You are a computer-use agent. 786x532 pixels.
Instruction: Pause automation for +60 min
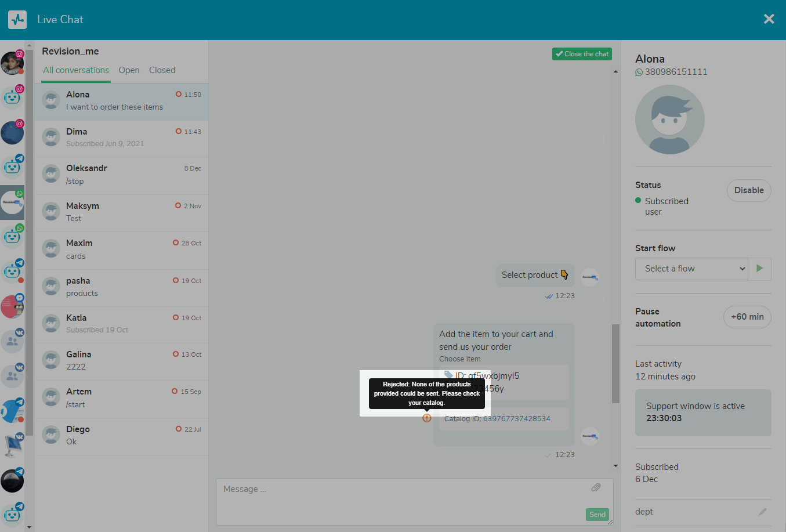(x=747, y=317)
